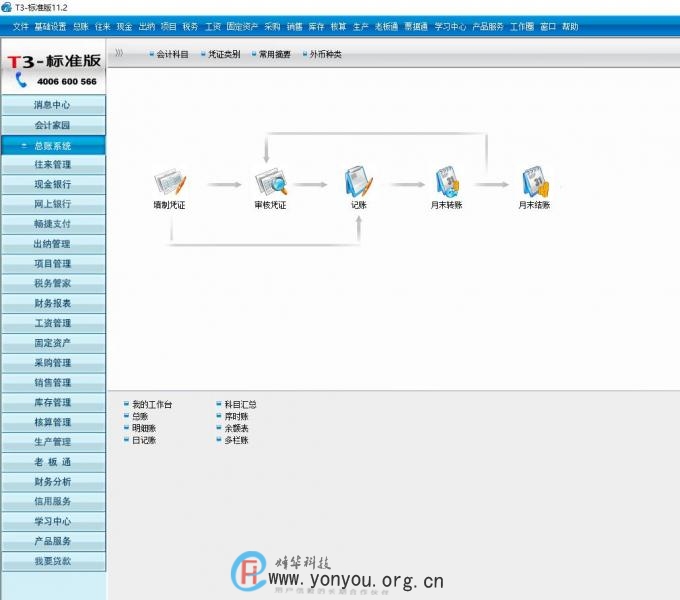Click the T3 app icon in title bar
680x600 pixels.
click(6, 7)
